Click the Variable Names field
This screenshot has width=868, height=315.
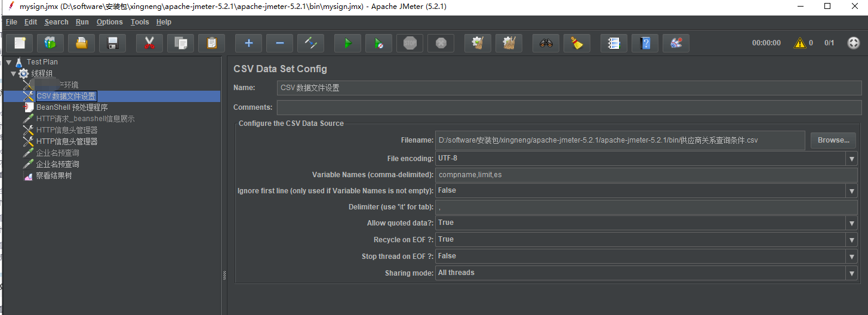(x=647, y=175)
